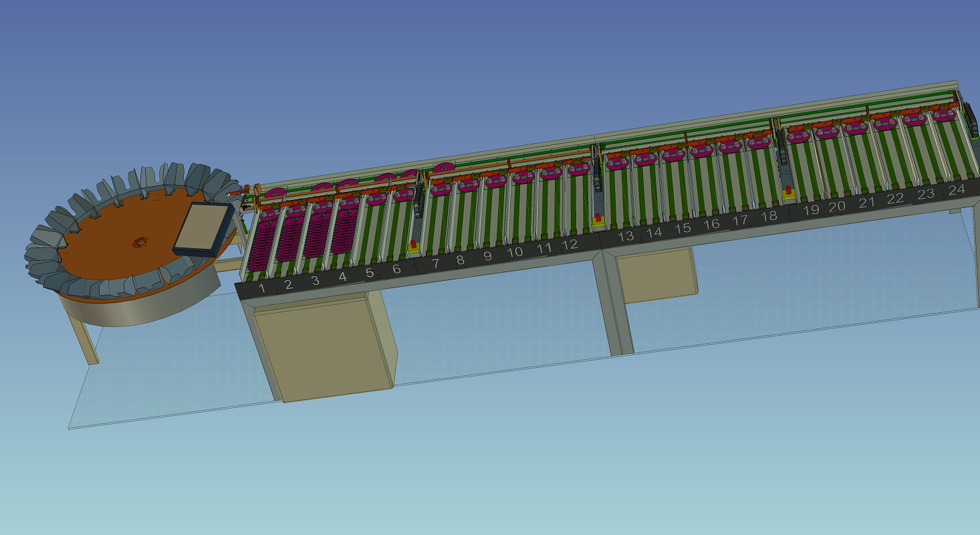Select lane number 3 label
980x535 pixels.
click(316, 280)
